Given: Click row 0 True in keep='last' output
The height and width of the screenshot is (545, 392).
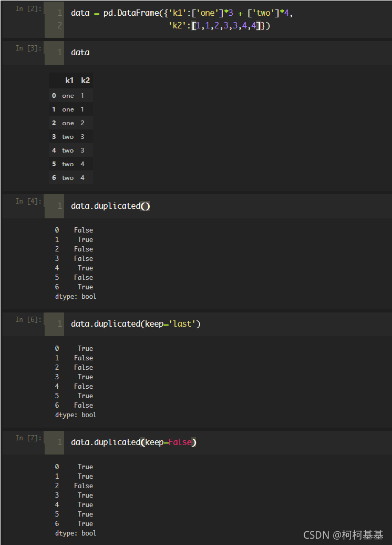Looking at the screenshot, I should [x=86, y=348].
